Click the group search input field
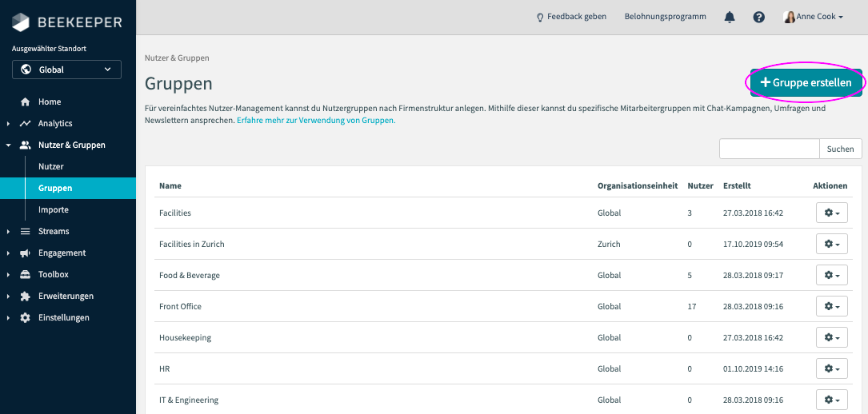 [769, 149]
